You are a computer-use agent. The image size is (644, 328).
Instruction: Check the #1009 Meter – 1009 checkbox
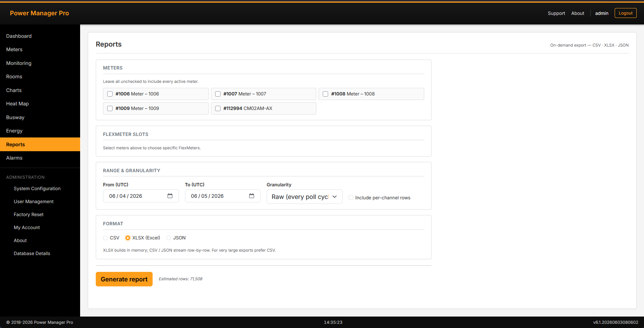(110, 108)
